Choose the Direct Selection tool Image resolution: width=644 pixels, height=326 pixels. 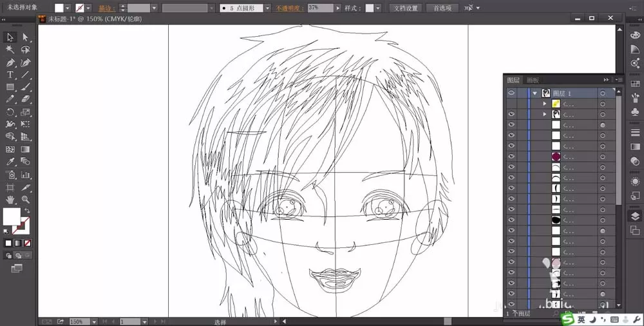[26, 37]
